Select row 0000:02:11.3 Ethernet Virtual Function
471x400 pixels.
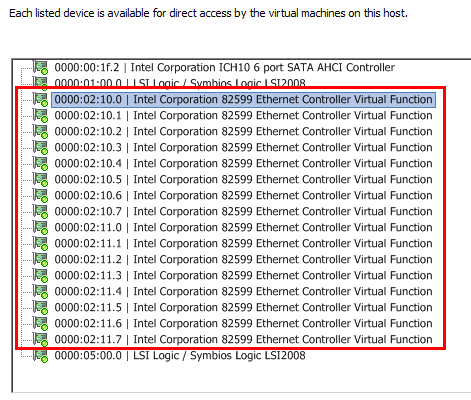pos(243,275)
